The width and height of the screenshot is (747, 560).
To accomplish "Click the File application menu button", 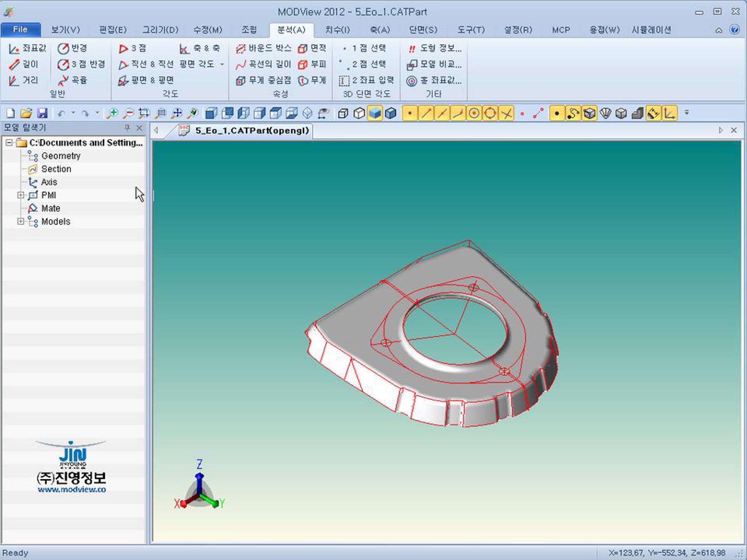I will coord(21,30).
